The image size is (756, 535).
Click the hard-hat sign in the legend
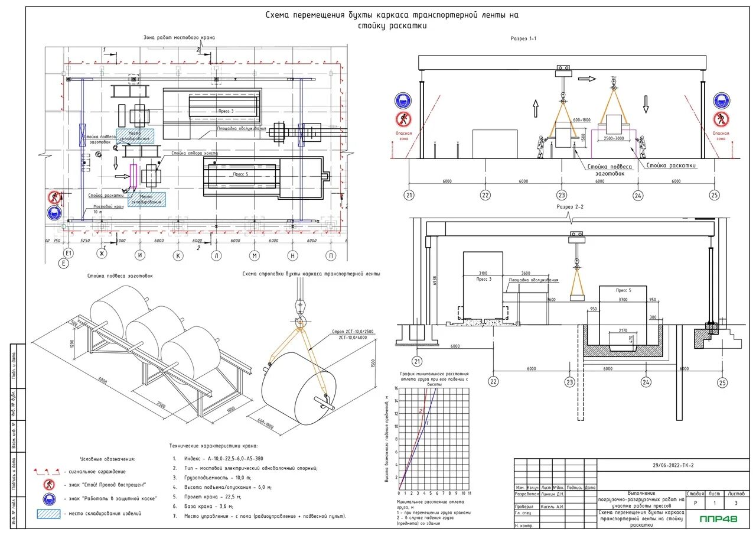pos(50,499)
